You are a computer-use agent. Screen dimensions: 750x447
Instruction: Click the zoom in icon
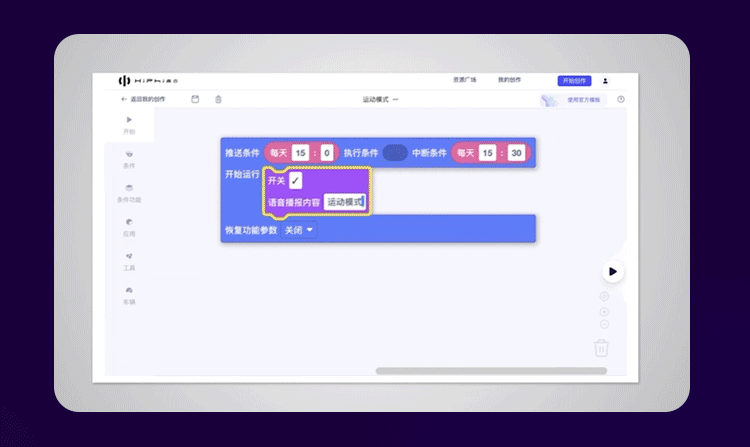604,312
